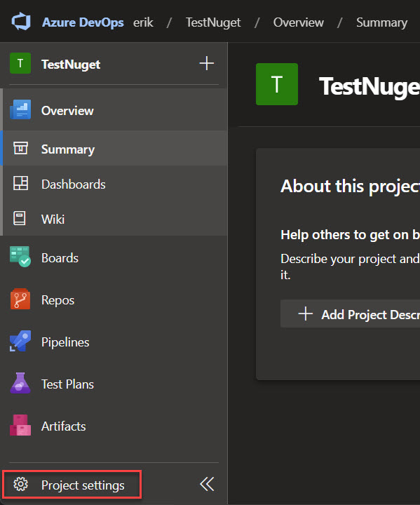Open the Azure DevOps home link
The image size is (420, 505).
(83, 22)
